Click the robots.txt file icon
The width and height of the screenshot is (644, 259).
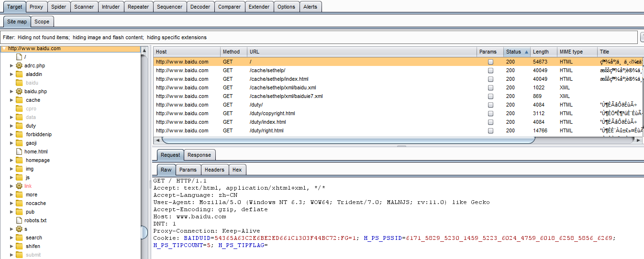[x=19, y=220]
